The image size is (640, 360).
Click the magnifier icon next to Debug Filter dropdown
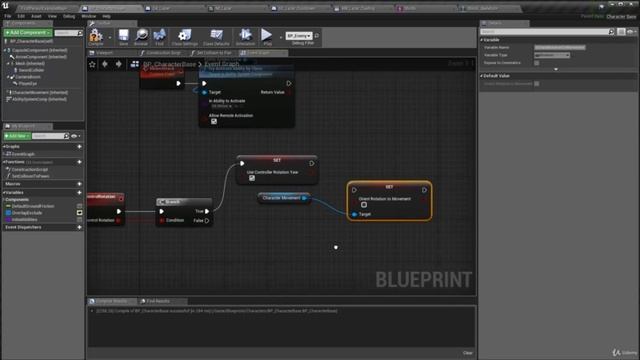[317, 36]
